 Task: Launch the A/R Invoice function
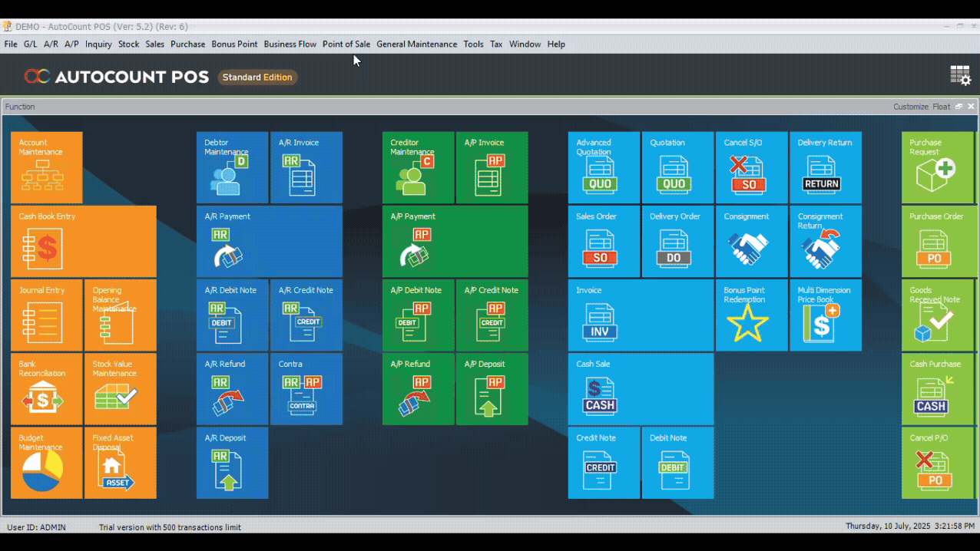point(306,167)
